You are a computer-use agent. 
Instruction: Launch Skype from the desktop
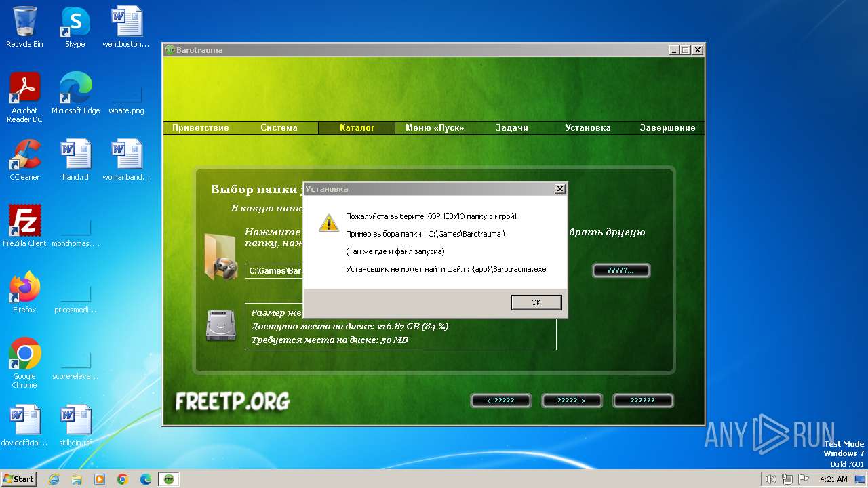75,27
